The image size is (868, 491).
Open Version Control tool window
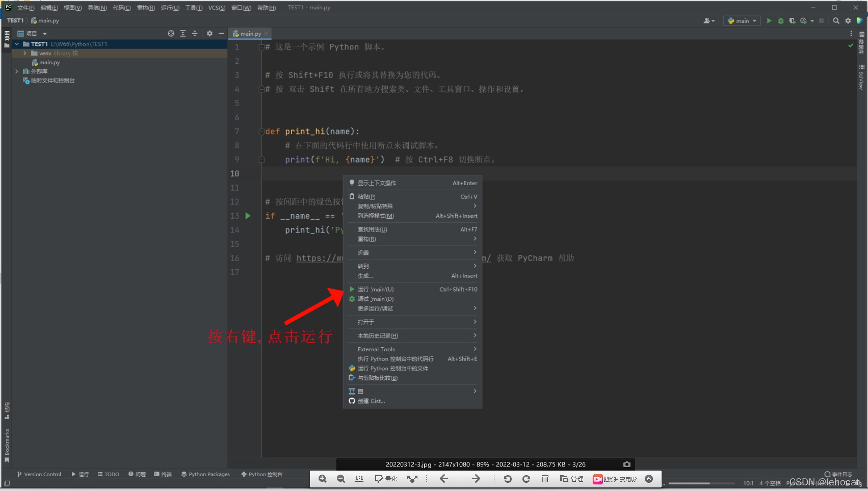click(39, 474)
